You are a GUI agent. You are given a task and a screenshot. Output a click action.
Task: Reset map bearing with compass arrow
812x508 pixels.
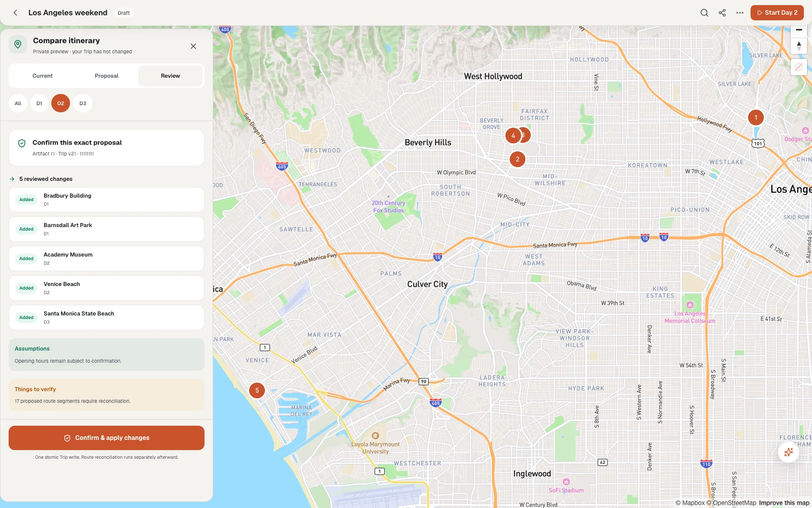pos(799,45)
